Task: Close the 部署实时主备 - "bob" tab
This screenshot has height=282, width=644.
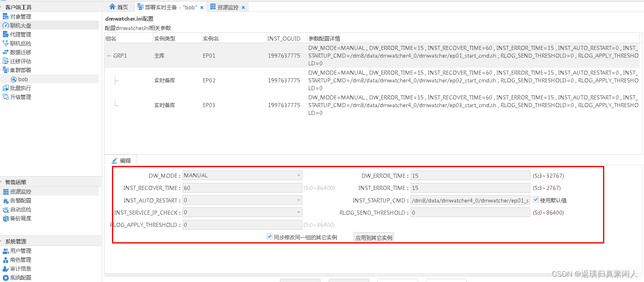Action: coord(202,7)
